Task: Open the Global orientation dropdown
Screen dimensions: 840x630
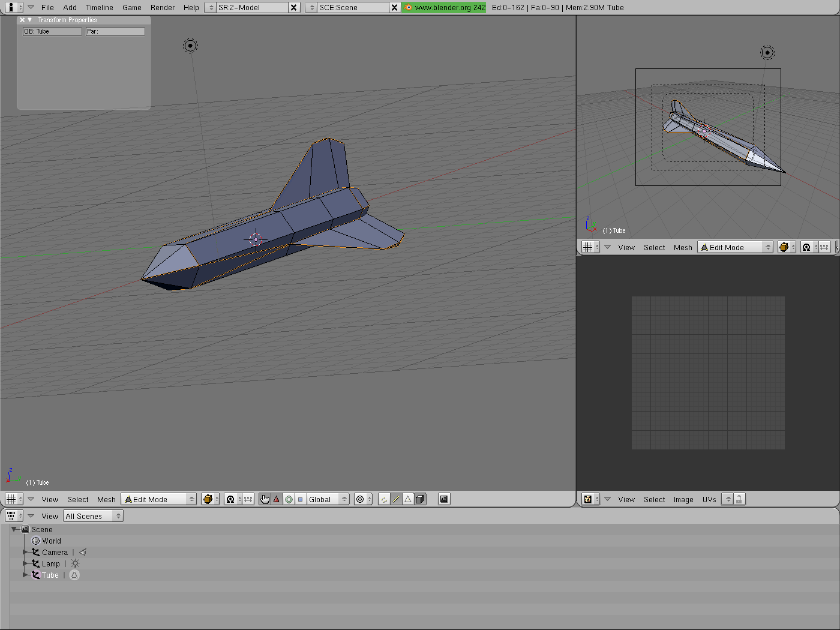Action: point(328,499)
